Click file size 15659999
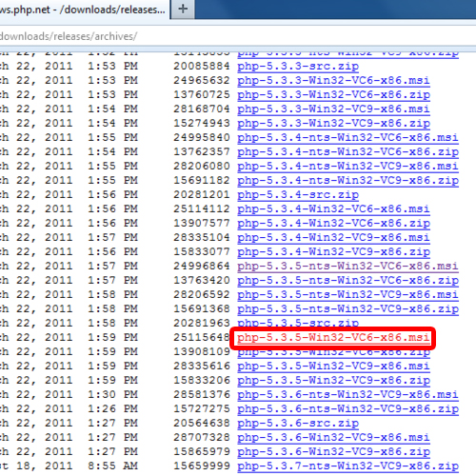The image size is (476, 476). coord(202,466)
